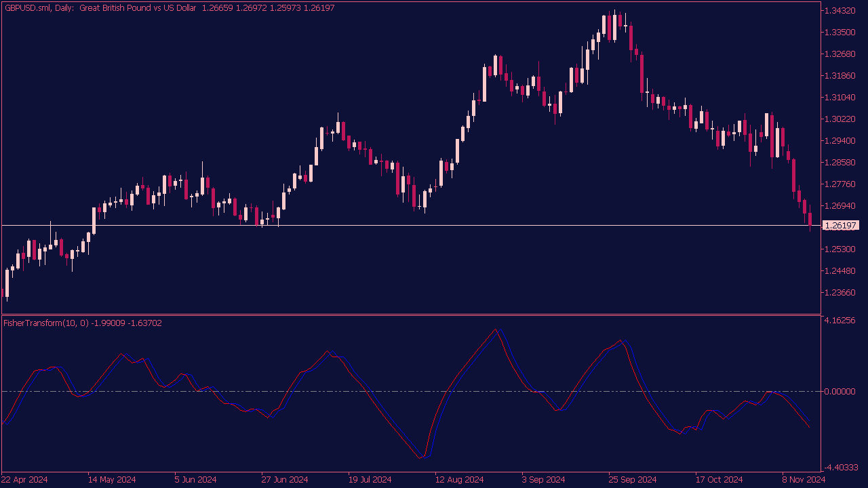Viewport: 868px width, 488px height.
Task: Click the 1.25300 price scale value
Action: (x=840, y=249)
